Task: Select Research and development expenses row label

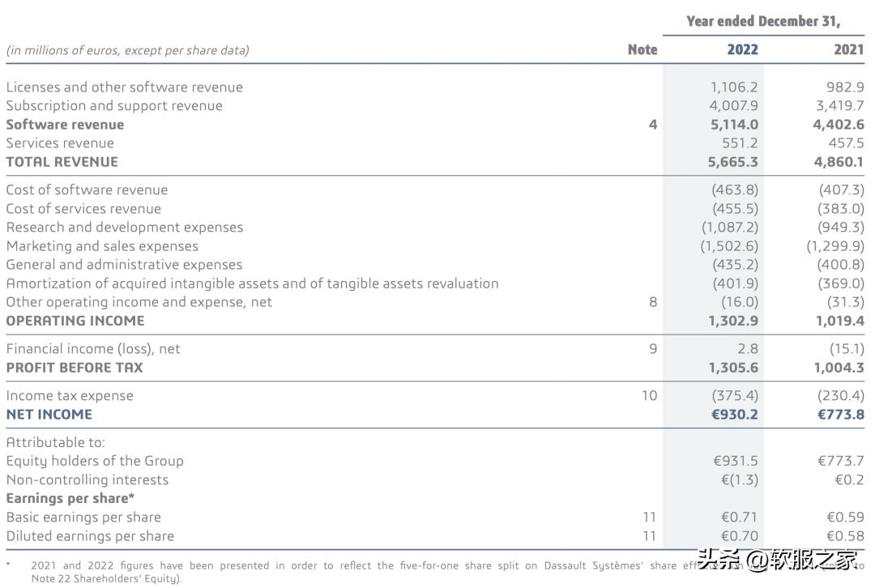Action: pyautogui.click(x=124, y=227)
